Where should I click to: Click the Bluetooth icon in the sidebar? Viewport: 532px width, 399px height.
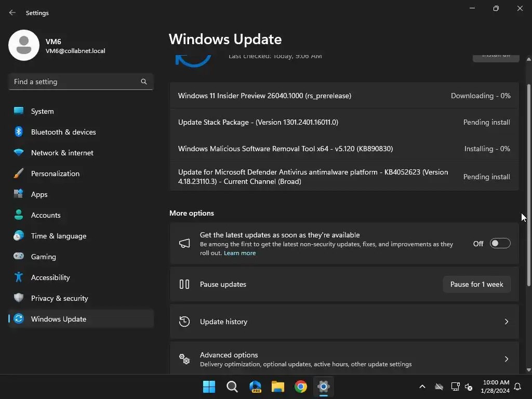tap(19, 131)
